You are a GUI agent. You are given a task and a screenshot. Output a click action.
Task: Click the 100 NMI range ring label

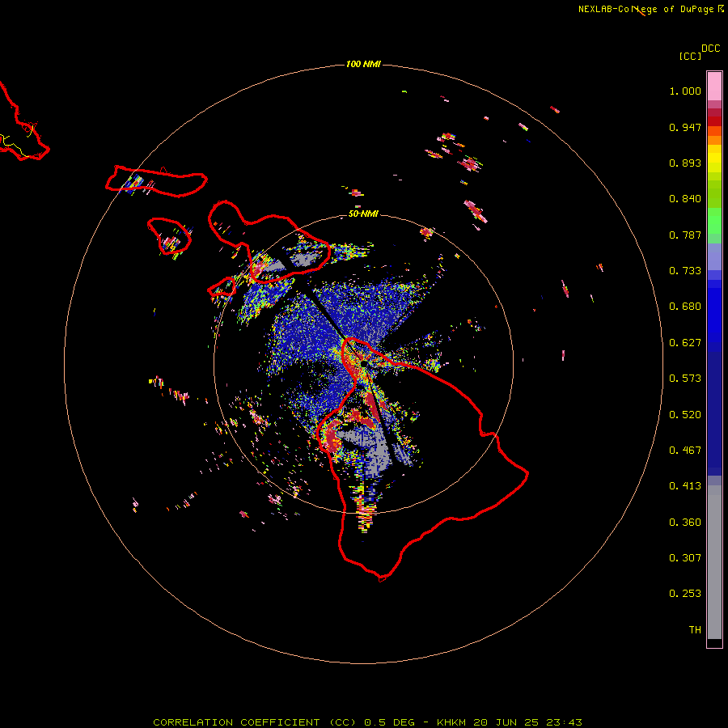point(363,64)
